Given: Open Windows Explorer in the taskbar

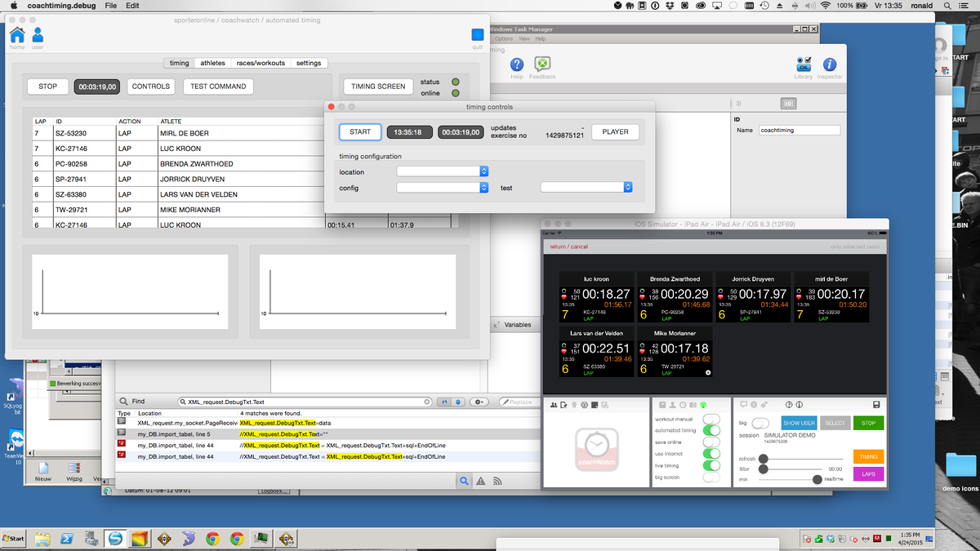Looking at the screenshot, I should pyautogui.click(x=42, y=539).
